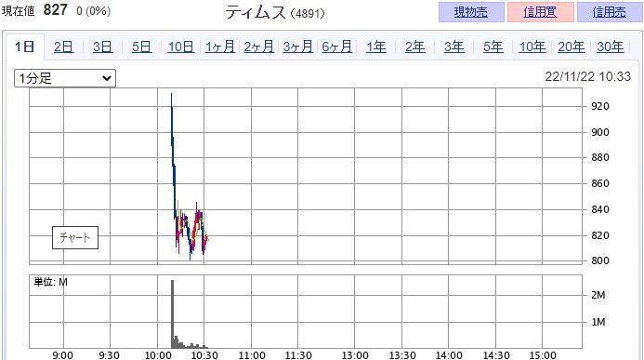Image resolution: width=644 pixels, height=360 pixels.
Task: Click the timestamp 22/11/22 10:33
Action: pyautogui.click(x=587, y=76)
